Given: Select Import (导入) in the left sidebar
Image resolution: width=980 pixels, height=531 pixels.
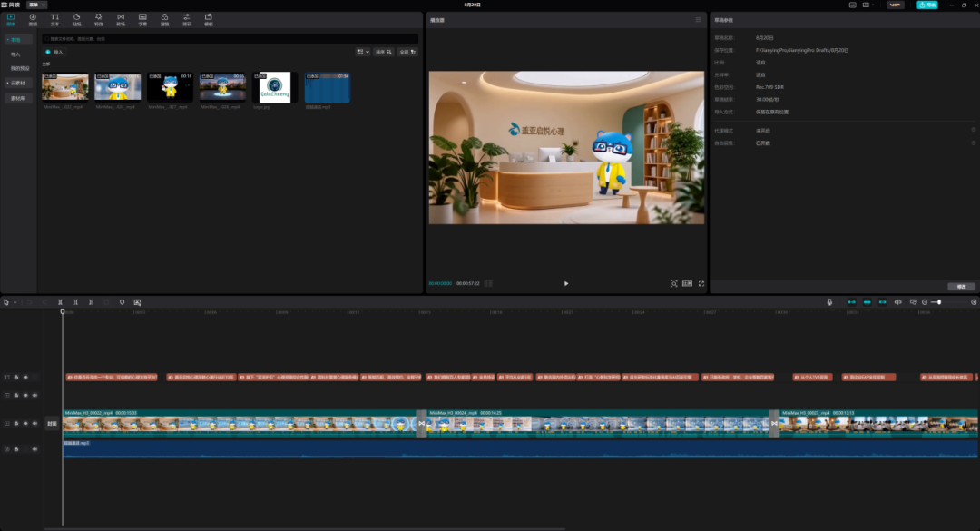Looking at the screenshot, I should click(15, 54).
